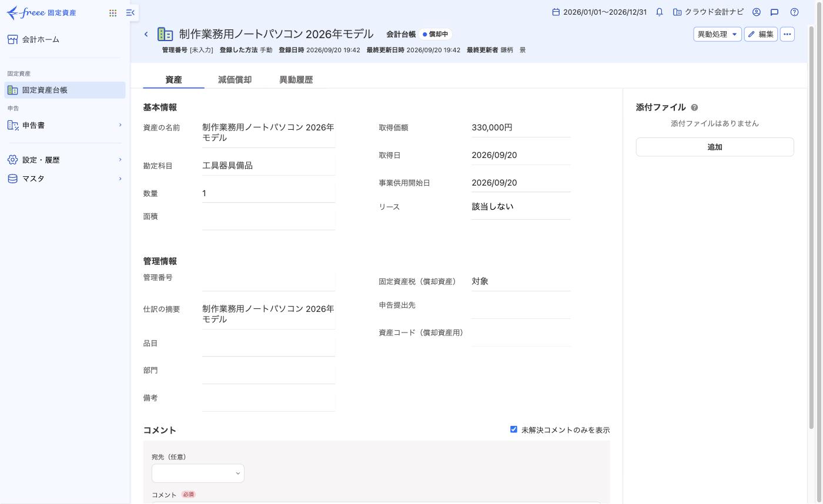
Task: Expand the マスタ menu
Action: pos(65,179)
